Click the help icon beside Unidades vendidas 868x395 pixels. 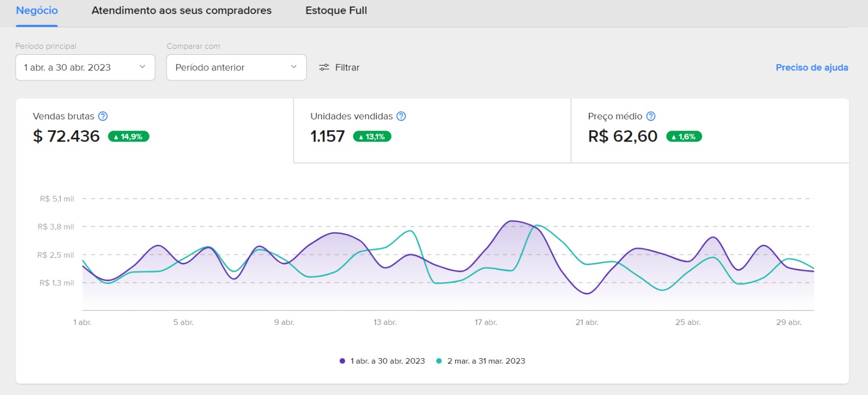click(x=401, y=116)
